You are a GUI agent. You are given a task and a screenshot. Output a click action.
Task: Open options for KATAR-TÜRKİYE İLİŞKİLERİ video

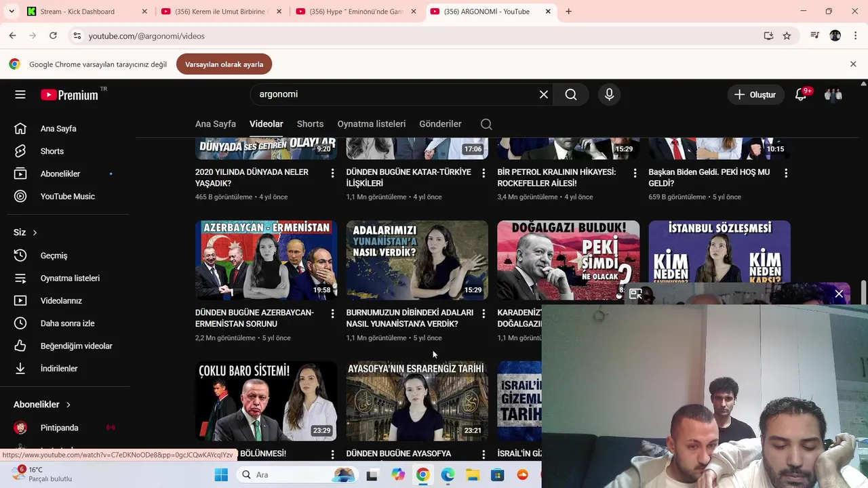[x=484, y=174]
